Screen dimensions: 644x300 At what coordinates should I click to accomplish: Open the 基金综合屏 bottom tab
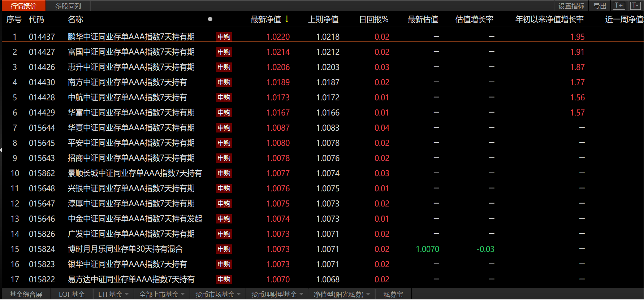pos(26,294)
